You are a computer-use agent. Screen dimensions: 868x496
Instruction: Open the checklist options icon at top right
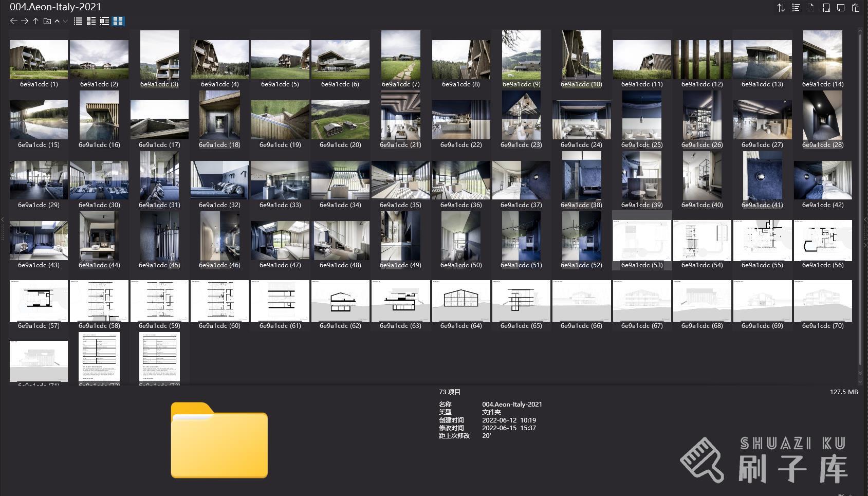796,8
